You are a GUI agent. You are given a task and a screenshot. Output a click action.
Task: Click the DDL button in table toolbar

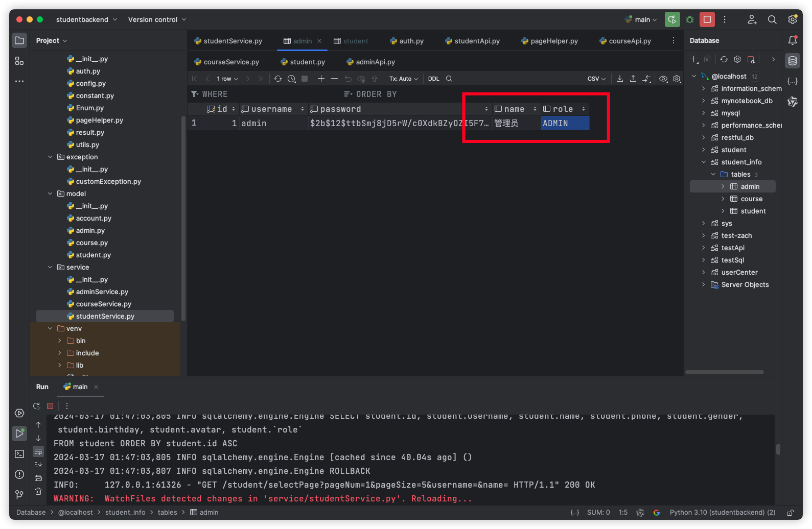click(433, 79)
